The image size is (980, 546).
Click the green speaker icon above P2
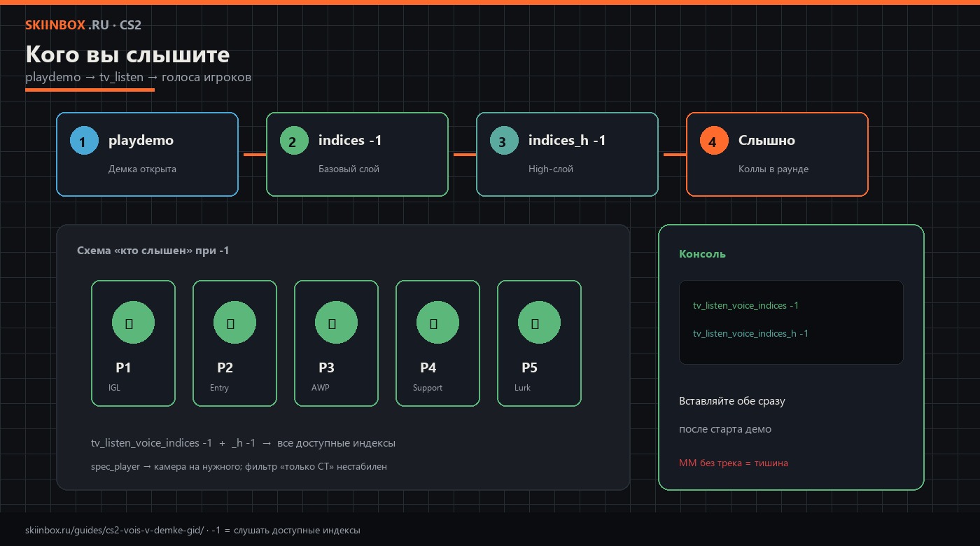(234, 323)
